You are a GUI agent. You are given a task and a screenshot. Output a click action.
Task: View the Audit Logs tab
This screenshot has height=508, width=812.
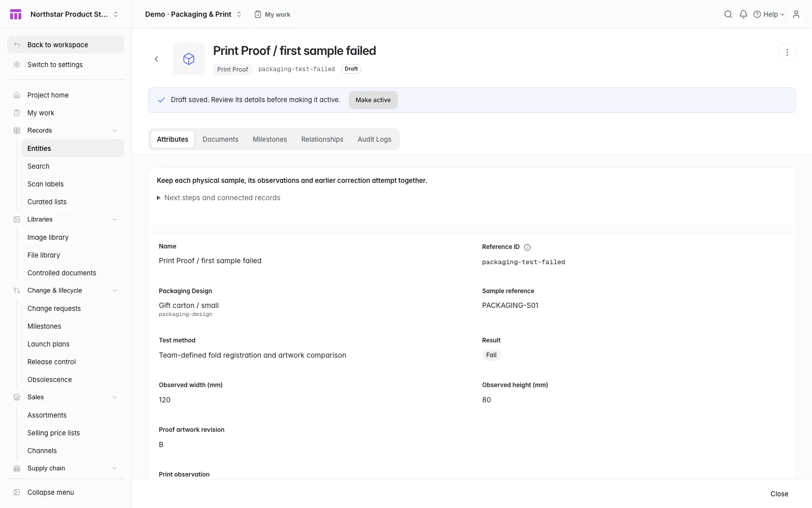(x=375, y=139)
